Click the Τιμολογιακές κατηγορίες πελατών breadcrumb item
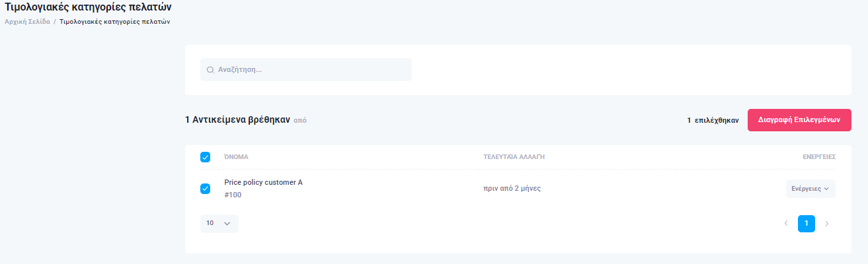This screenshot has height=264, width=868. [115, 21]
